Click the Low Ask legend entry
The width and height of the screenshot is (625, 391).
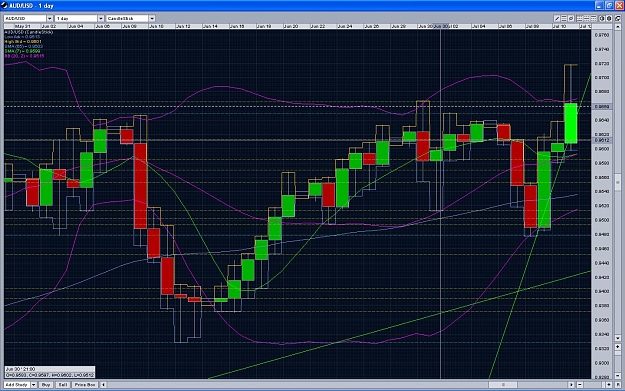(22, 37)
